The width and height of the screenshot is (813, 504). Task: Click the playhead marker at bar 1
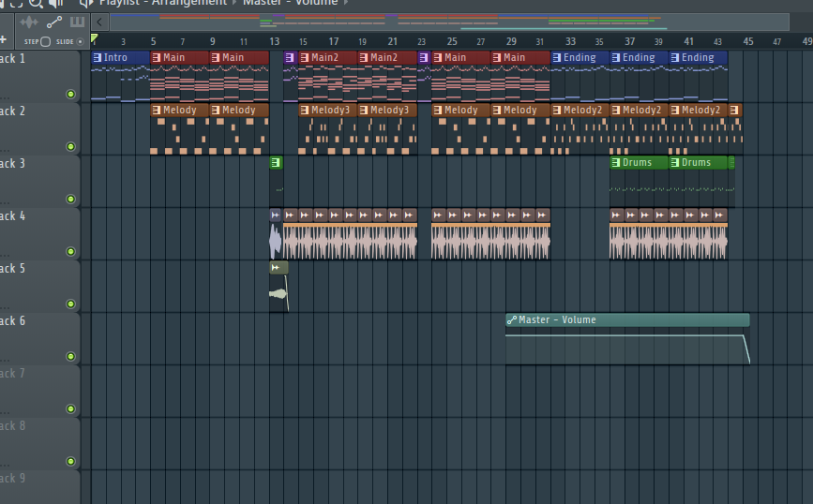(95, 38)
